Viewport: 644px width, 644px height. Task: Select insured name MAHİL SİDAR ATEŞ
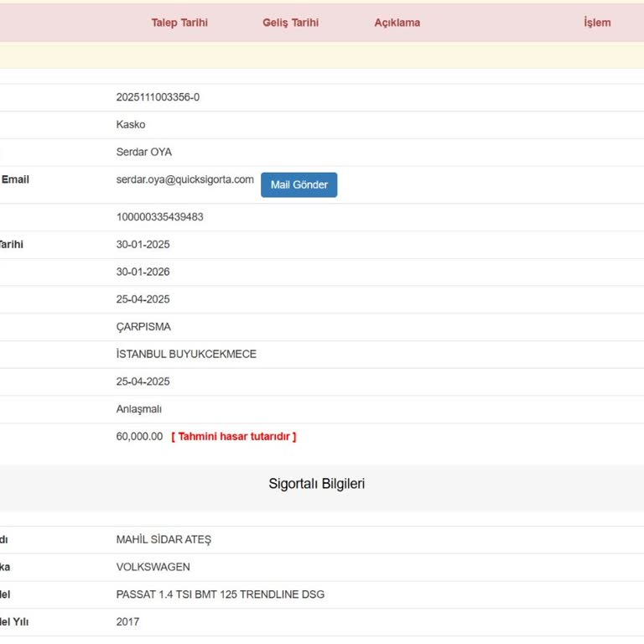click(x=164, y=539)
